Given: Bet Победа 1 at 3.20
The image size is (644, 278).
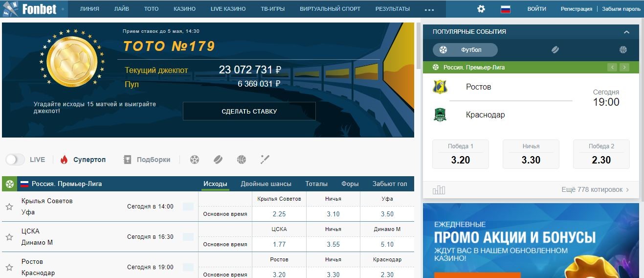Looking at the screenshot, I should 461,154.
